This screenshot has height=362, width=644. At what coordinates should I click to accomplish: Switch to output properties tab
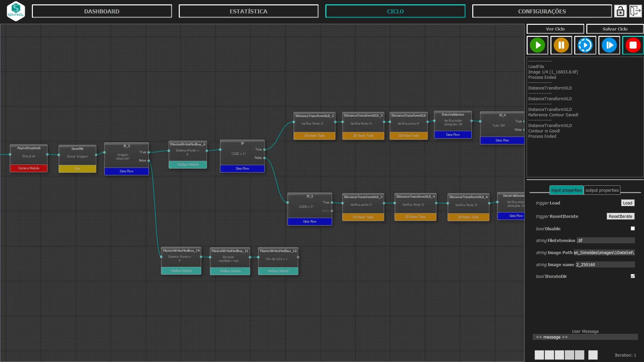coord(602,190)
